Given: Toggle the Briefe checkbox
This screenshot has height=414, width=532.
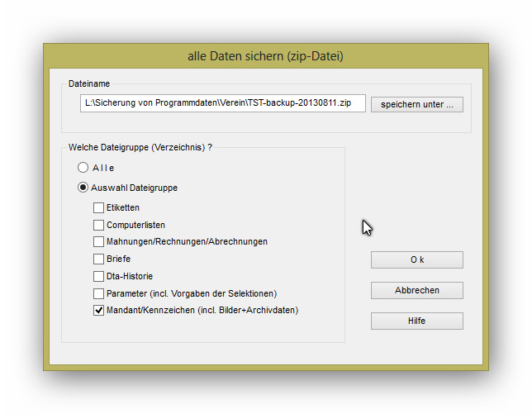Looking at the screenshot, I should click(99, 259).
